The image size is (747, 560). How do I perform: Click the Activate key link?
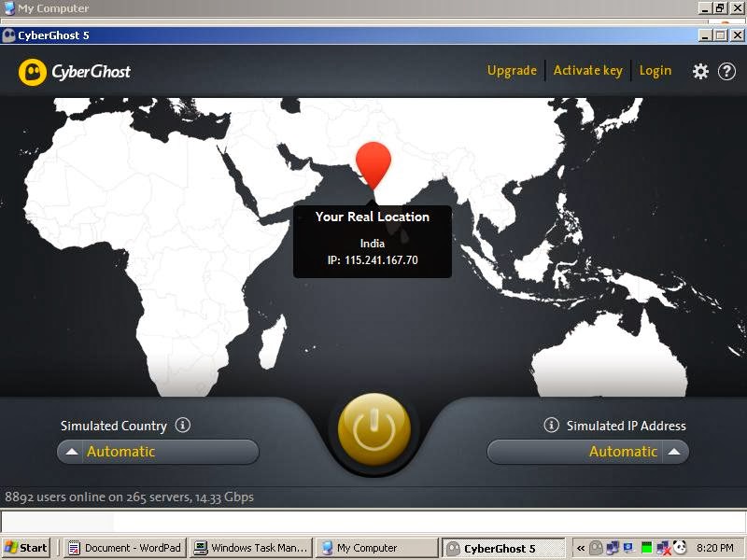pos(588,71)
